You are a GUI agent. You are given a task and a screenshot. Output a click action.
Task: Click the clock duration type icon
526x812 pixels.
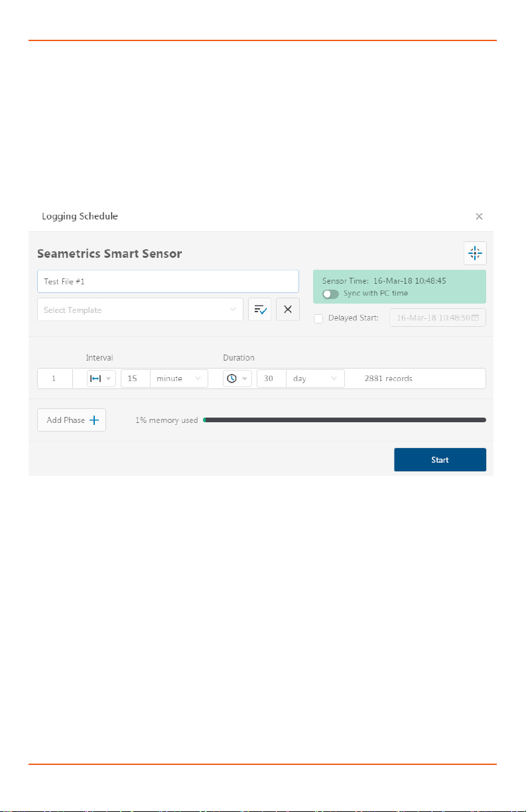[x=231, y=378]
